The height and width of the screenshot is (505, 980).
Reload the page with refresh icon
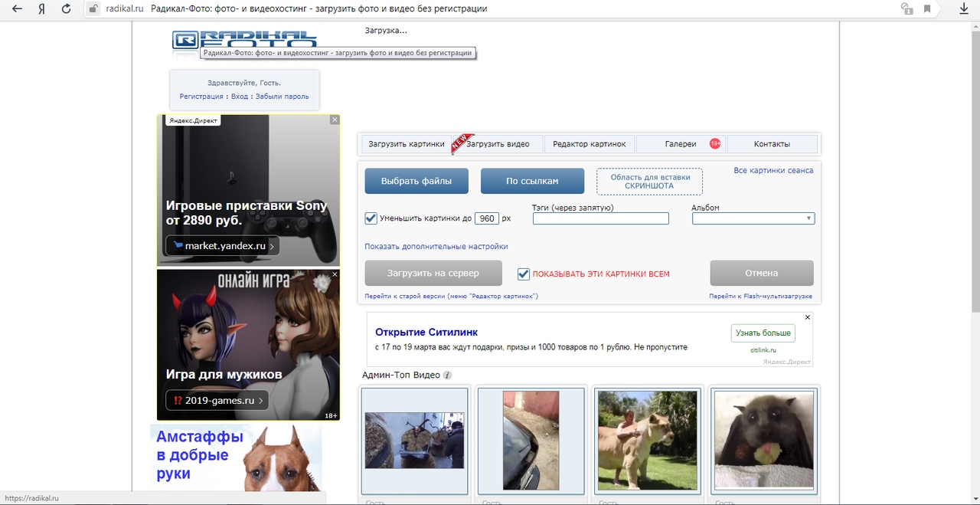pos(66,9)
